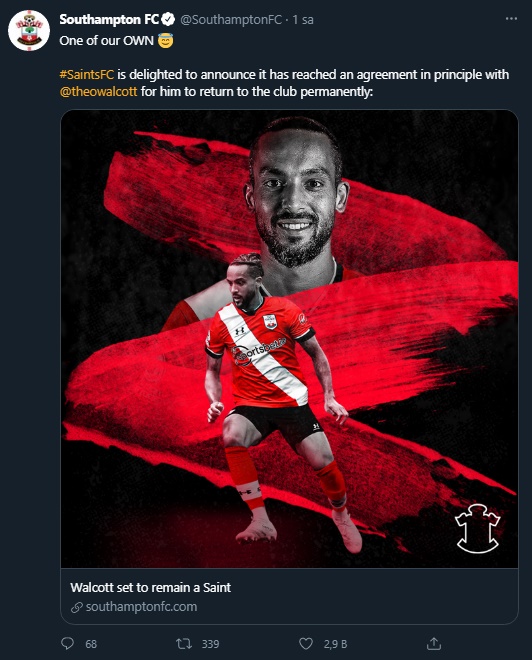Click the #SaintsFC hashtag
The height and width of the screenshot is (660, 532).
coord(87,75)
